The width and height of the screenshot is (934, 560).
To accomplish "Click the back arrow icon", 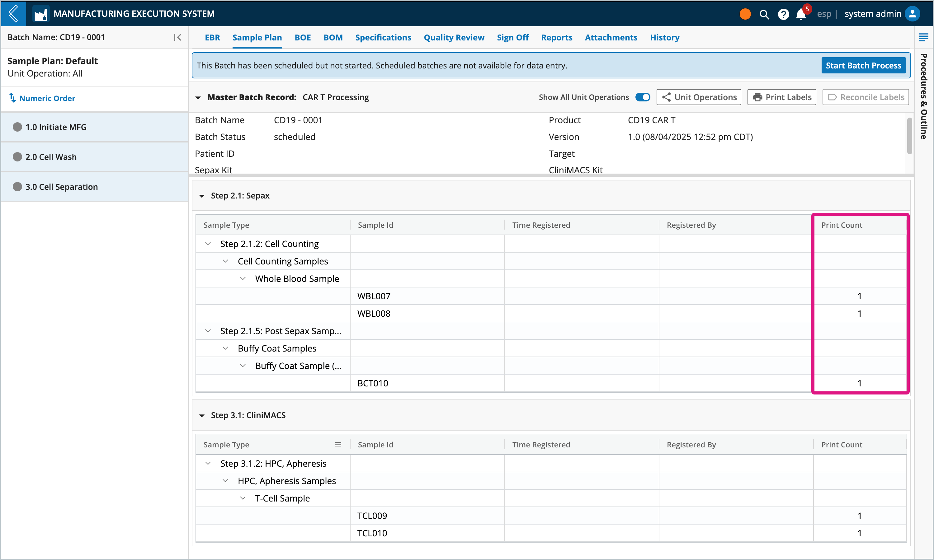I will (14, 14).
